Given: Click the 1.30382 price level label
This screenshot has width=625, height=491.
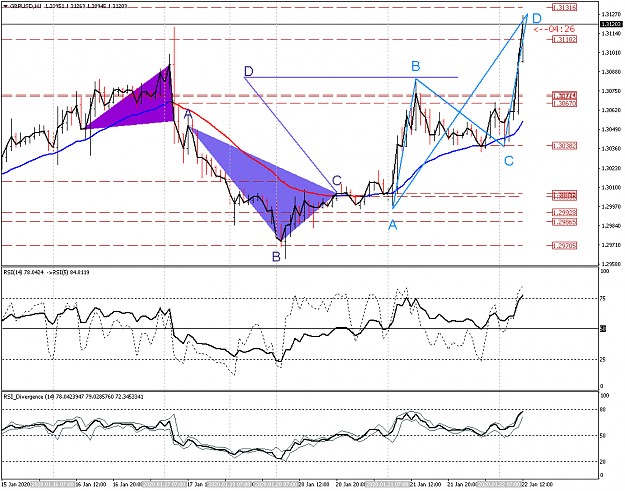Looking at the screenshot, I should [564, 146].
